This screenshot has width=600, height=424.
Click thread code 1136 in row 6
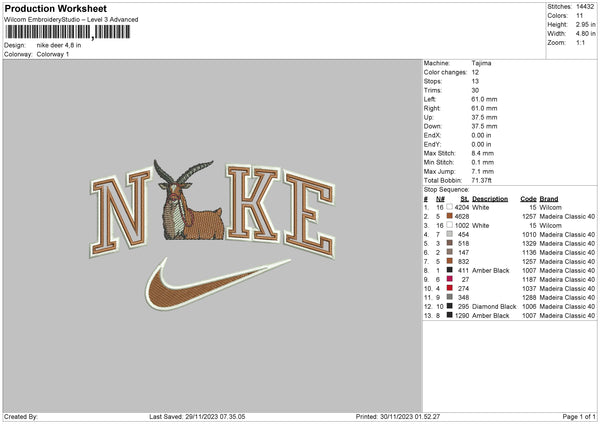coord(529,253)
